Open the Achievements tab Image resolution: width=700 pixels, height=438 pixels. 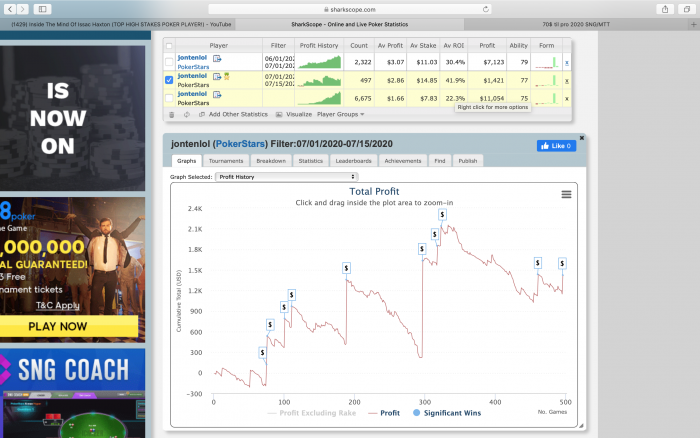(403, 161)
